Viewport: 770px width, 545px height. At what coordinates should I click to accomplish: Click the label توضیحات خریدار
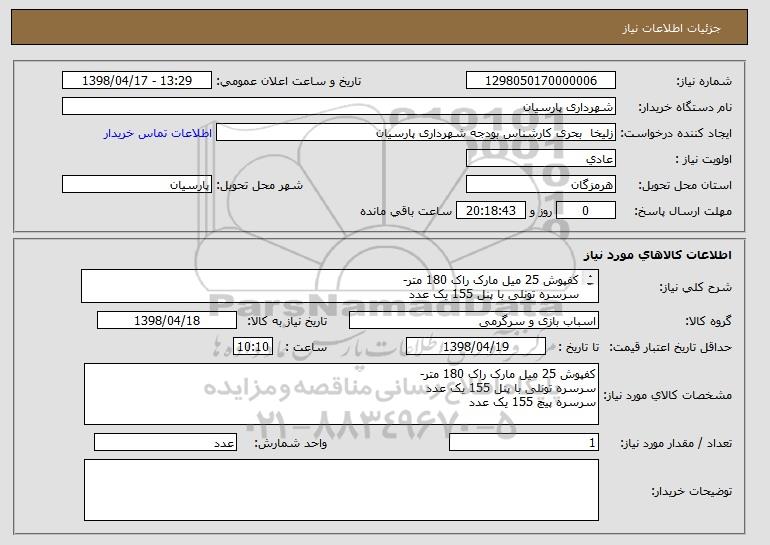click(x=691, y=491)
